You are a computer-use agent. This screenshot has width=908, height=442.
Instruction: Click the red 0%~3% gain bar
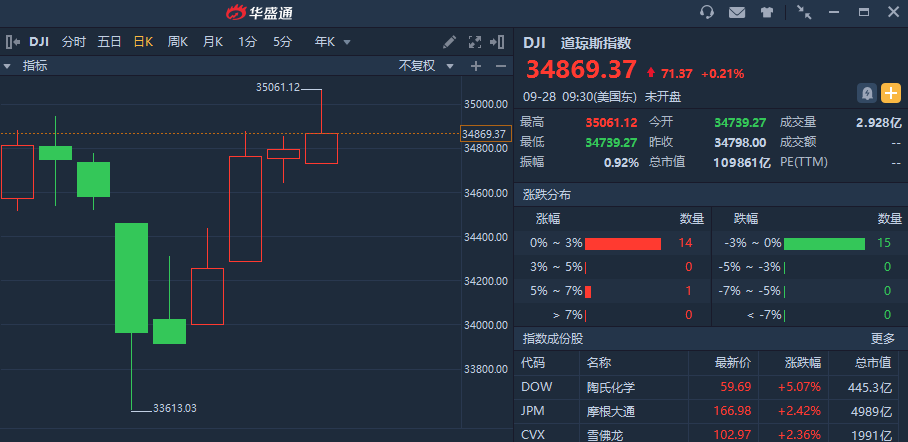[623, 244]
